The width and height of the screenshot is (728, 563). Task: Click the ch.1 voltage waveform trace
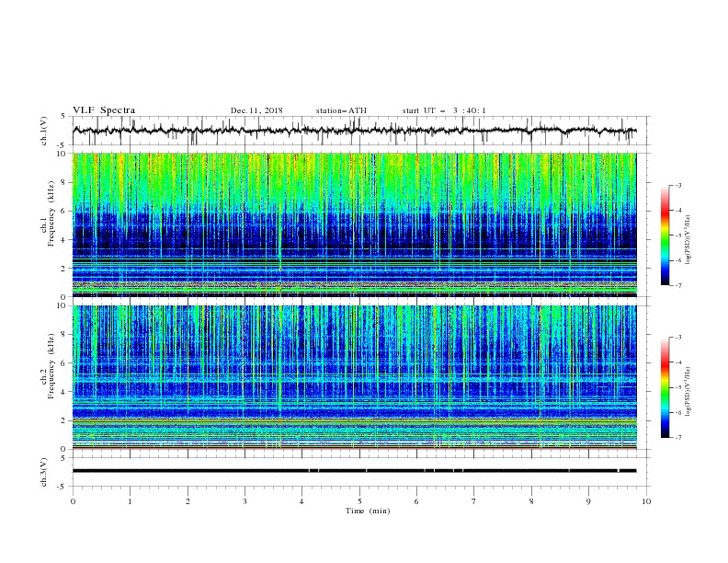(x=354, y=131)
